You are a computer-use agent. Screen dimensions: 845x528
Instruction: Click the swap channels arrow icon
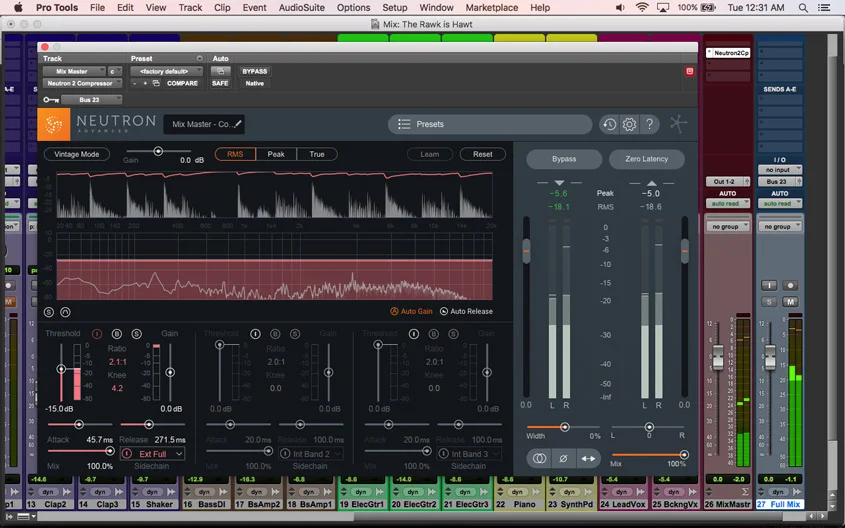[x=588, y=458]
